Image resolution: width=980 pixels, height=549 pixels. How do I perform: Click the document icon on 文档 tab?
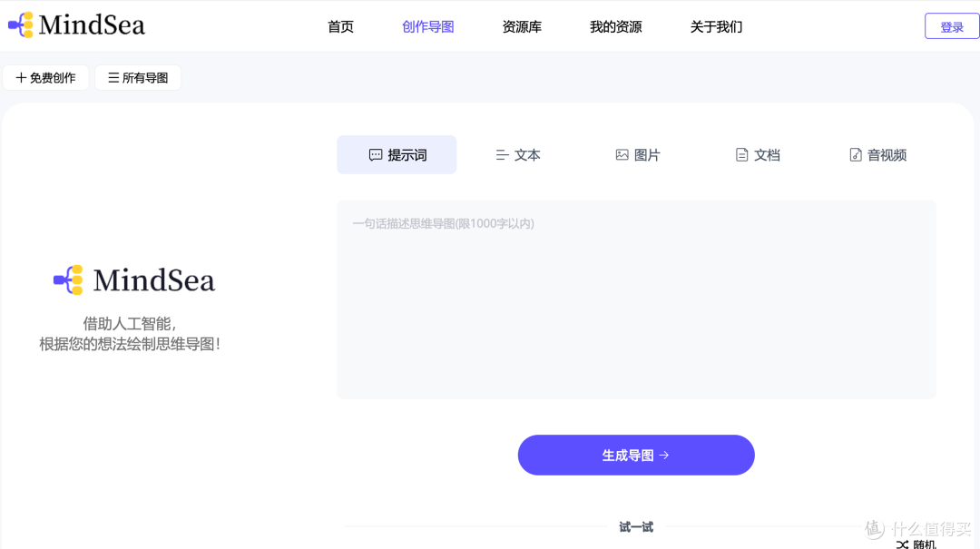tap(741, 155)
